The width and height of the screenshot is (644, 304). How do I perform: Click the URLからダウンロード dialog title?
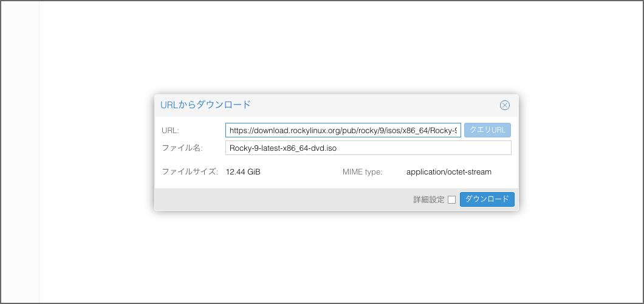coord(205,105)
